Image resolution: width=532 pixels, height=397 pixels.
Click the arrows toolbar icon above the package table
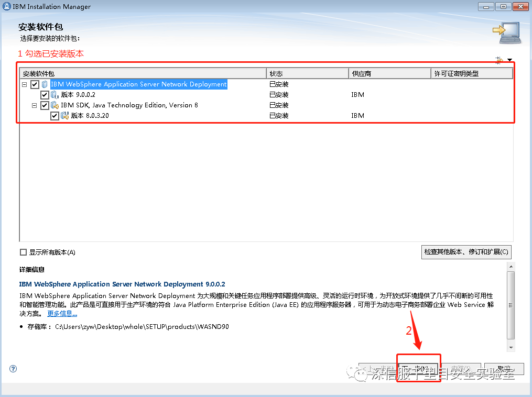[499, 60]
